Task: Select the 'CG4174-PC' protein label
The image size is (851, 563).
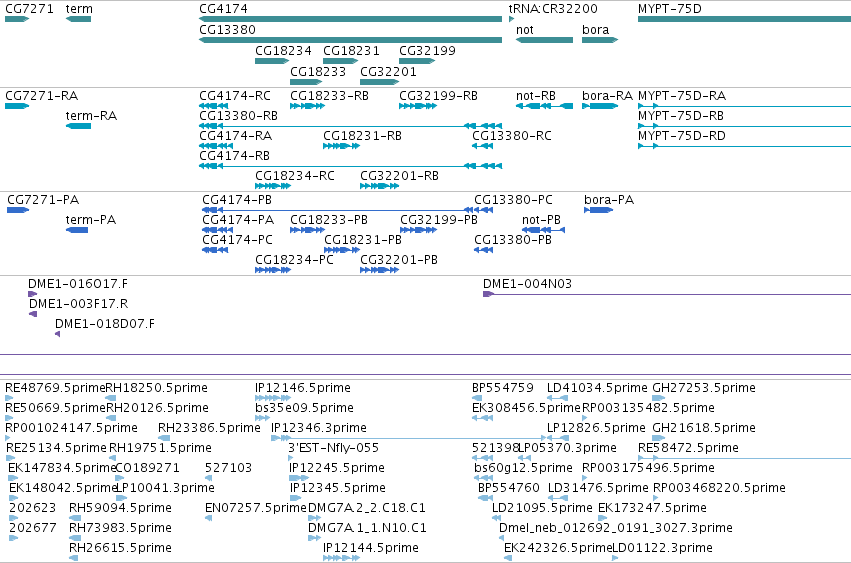Action: coord(237,239)
